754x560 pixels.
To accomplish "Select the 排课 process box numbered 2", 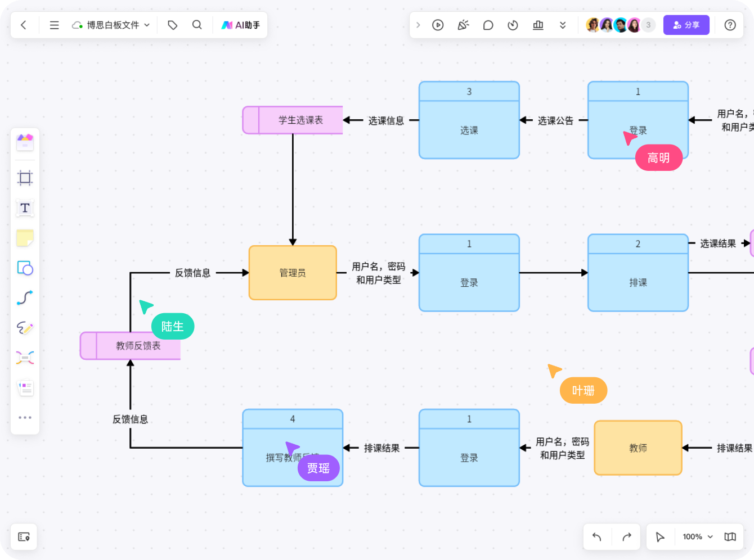I will point(638,273).
